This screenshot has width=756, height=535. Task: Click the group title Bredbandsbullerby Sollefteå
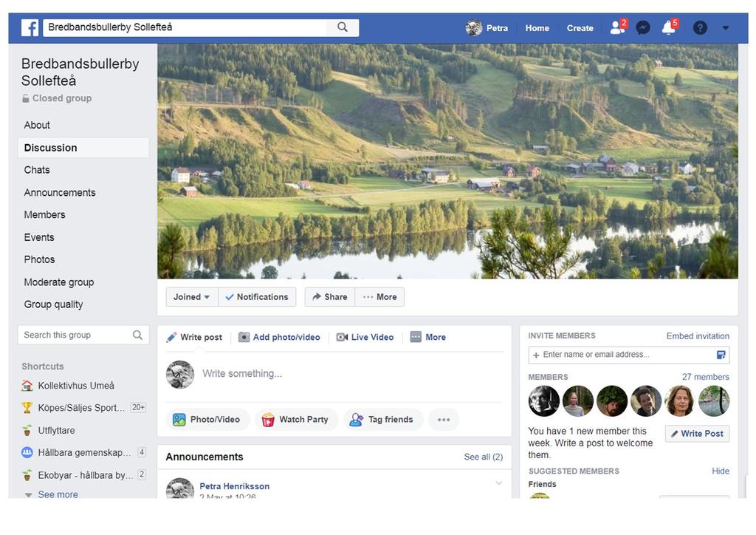(80, 72)
